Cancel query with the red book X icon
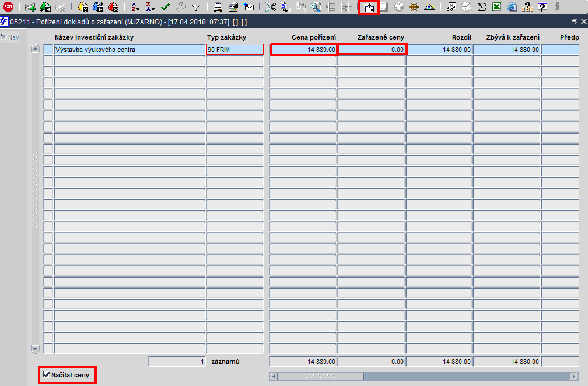Screen dimensions: 588x386 tap(113, 7)
